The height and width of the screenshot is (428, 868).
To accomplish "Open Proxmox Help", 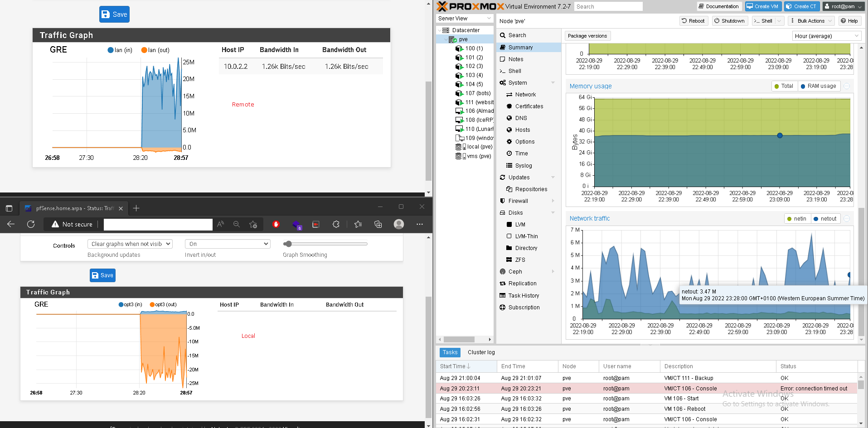I will tap(849, 21).
